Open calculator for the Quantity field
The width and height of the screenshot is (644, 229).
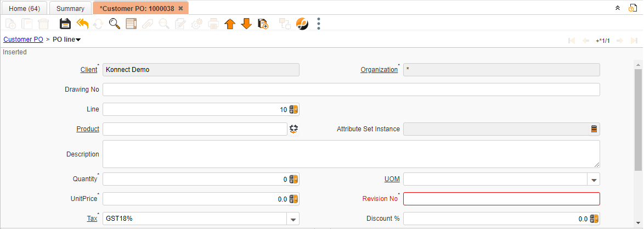[293, 179]
